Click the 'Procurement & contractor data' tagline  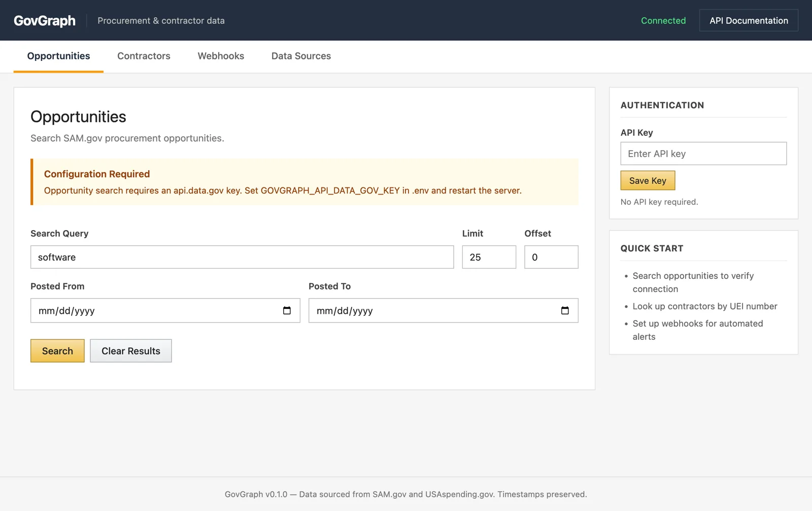pos(161,20)
